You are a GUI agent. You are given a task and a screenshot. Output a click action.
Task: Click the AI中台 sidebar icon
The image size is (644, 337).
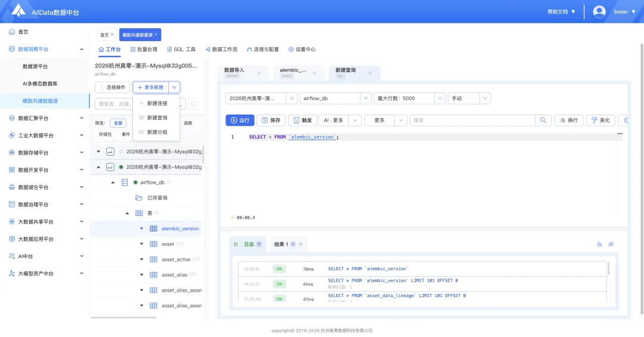point(12,256)
